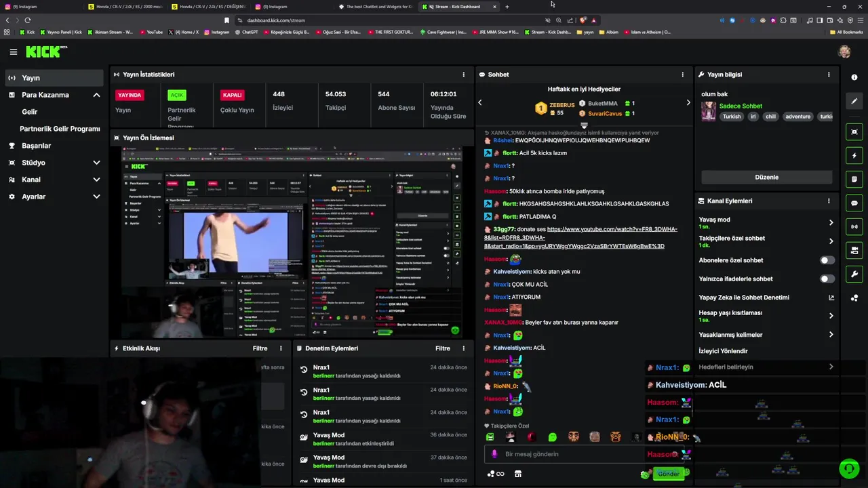This screenshot has height=488, width=868.
Task: Open Hesap yaşı kısıtlaması options arrow
Action: click(831, 316)
